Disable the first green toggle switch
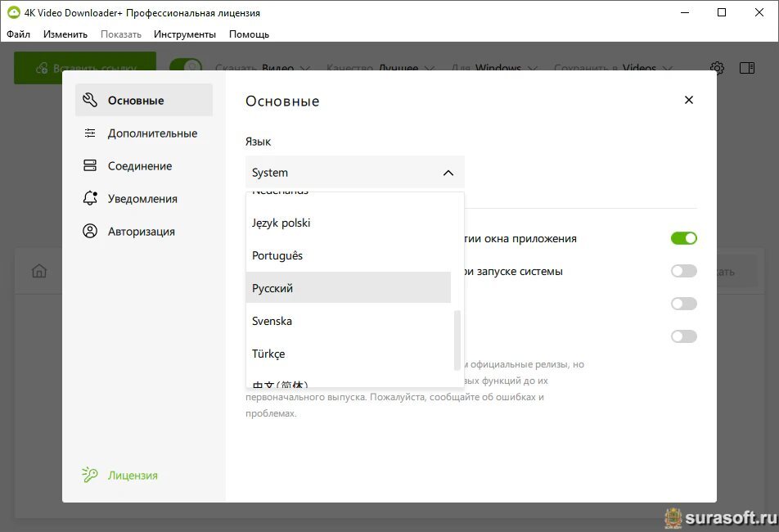This screenshot has height=532, width=779. coord(683,238)
